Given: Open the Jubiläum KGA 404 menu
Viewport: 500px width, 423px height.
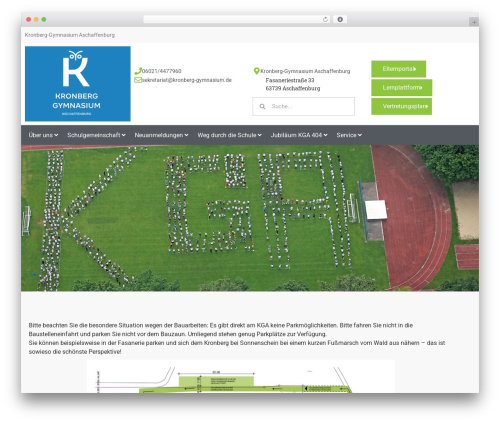Looking at the screenshot, I should click(299, 135).
